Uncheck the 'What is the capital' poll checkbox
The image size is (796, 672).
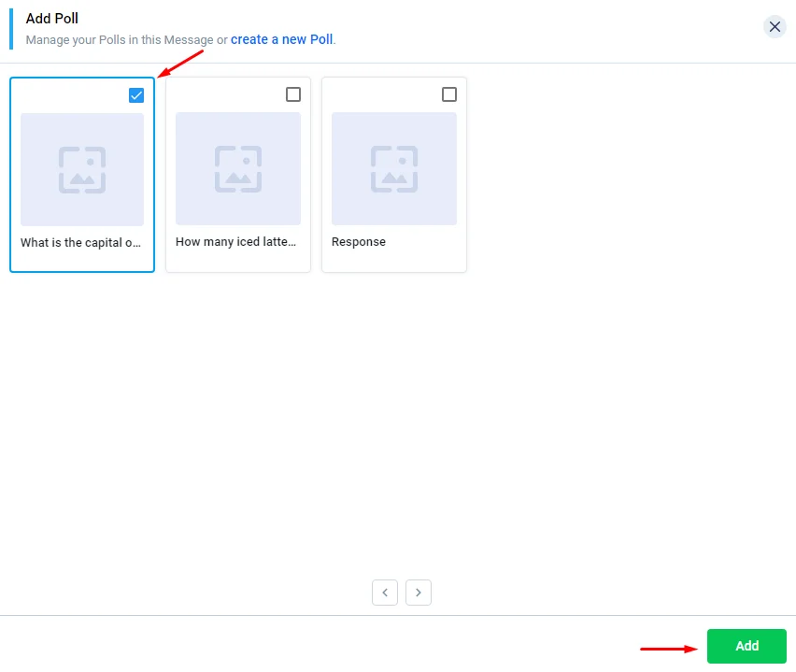tap(136, 95)
